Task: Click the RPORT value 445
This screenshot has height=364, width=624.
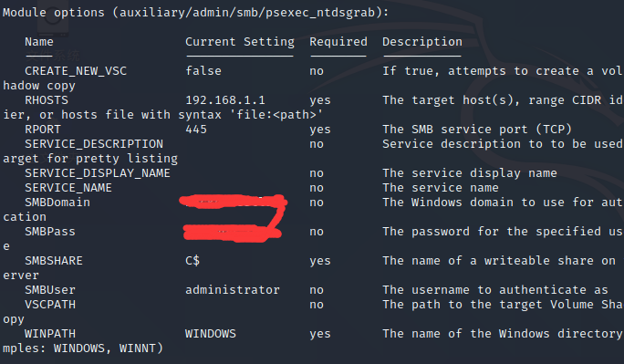Action: (x=196, y=130)
